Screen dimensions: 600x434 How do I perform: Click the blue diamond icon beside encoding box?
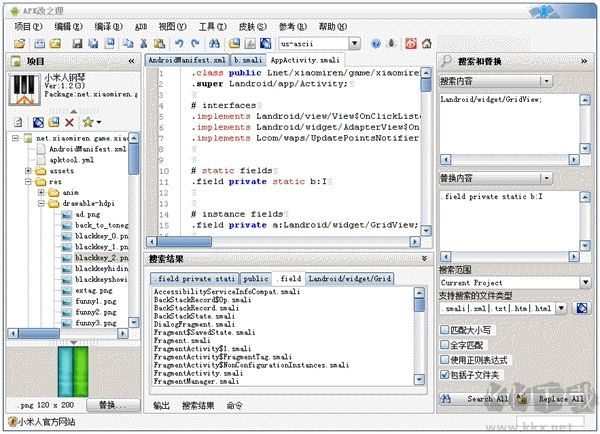[x=266, y=44]
